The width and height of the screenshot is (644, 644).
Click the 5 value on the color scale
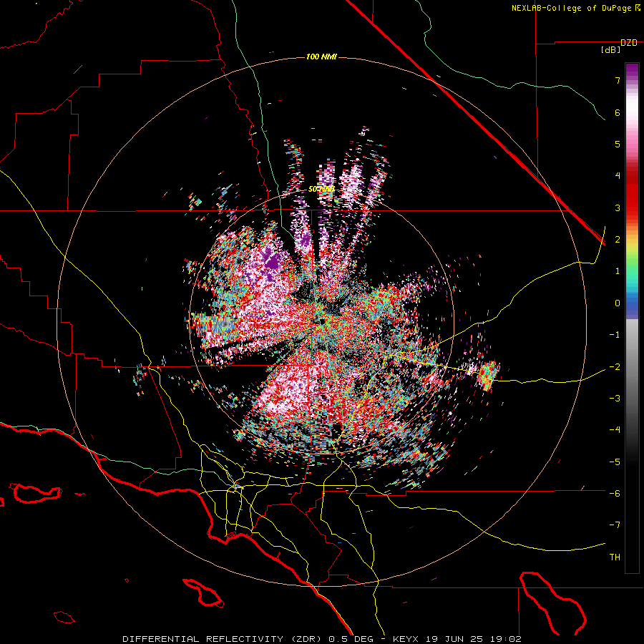[x=618, y=144]
